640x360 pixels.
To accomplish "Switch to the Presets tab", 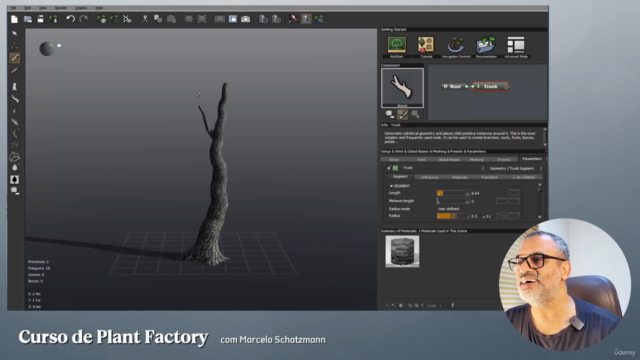I will tap(504, 160).
